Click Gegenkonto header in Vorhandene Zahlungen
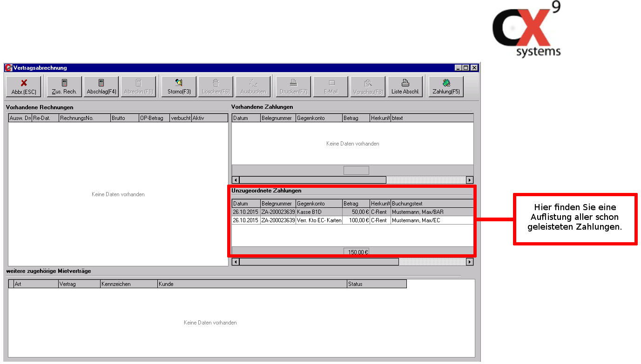 tap(319, 118)
